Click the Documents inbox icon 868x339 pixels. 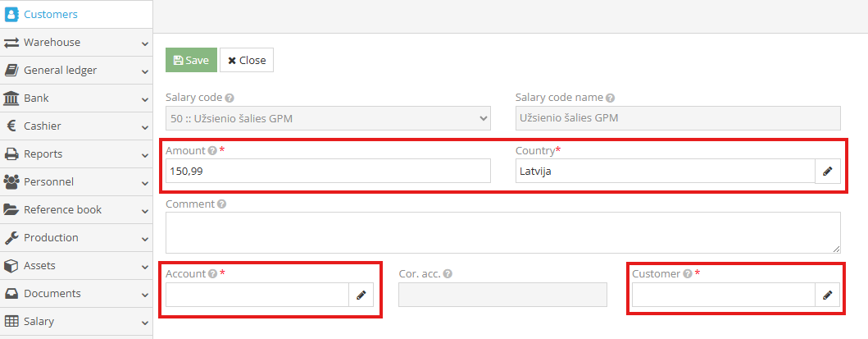pos(11,294)
